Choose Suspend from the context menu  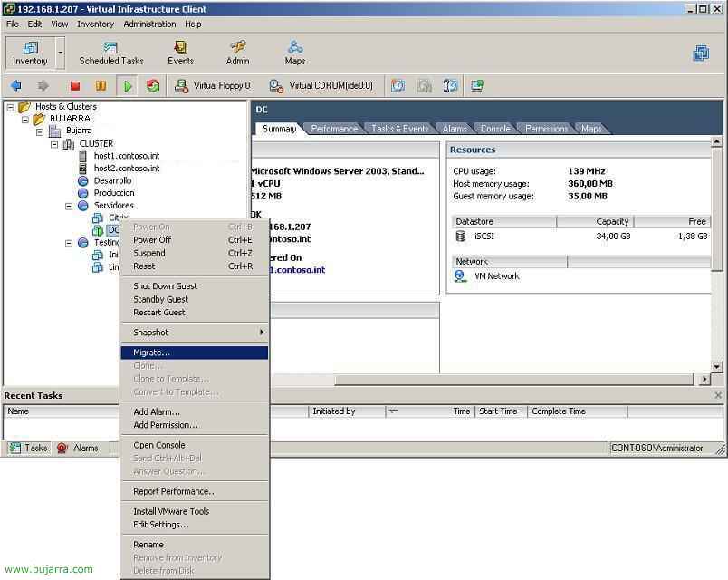click(x=195, y=253)
